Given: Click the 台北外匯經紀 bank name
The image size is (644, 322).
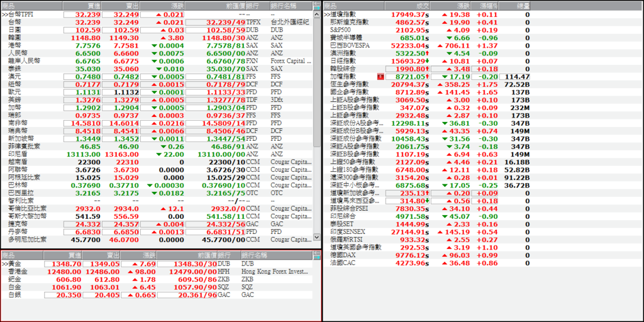Looking at the screenshot, I should click(x=289, y=22).
